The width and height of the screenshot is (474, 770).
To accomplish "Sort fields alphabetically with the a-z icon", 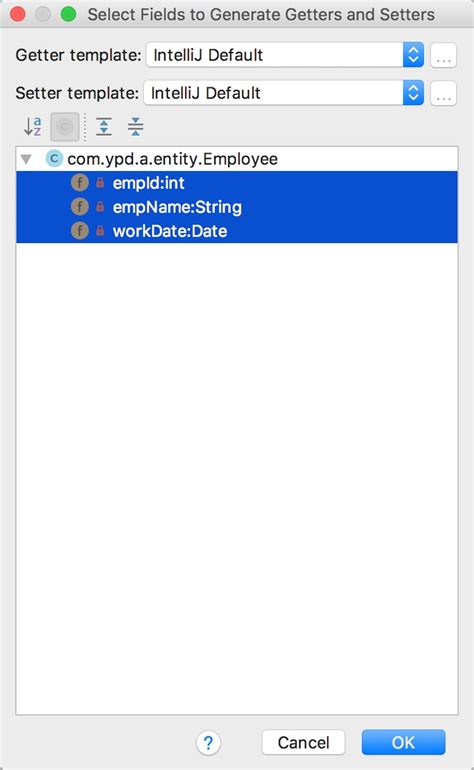I will pyautogui.click(x=33, y=127).
